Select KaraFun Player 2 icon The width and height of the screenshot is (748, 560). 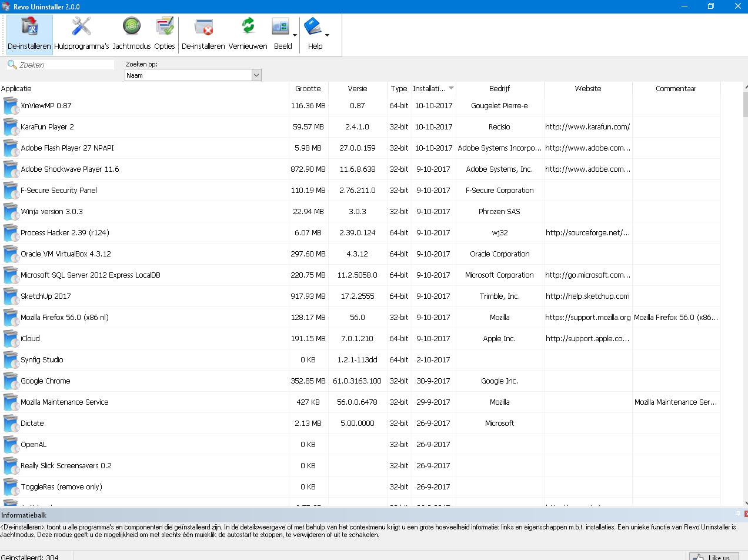click(11, 127)
